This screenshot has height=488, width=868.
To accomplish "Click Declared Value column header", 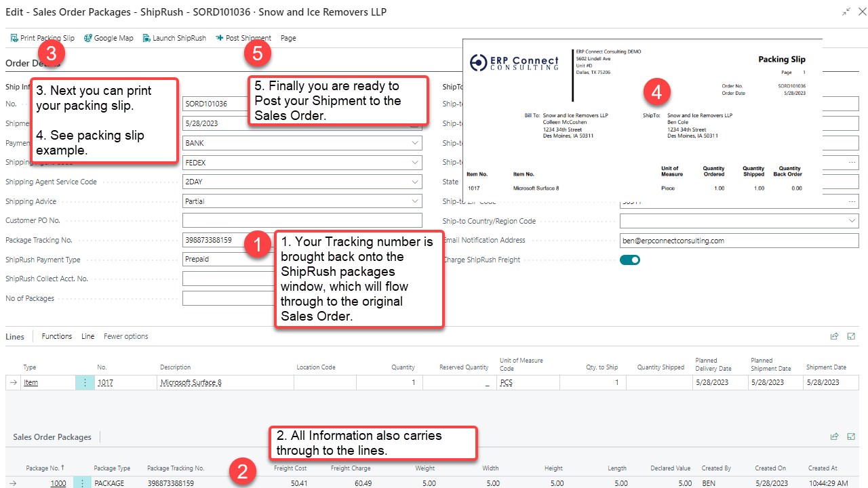I will (x=671, y=468).
